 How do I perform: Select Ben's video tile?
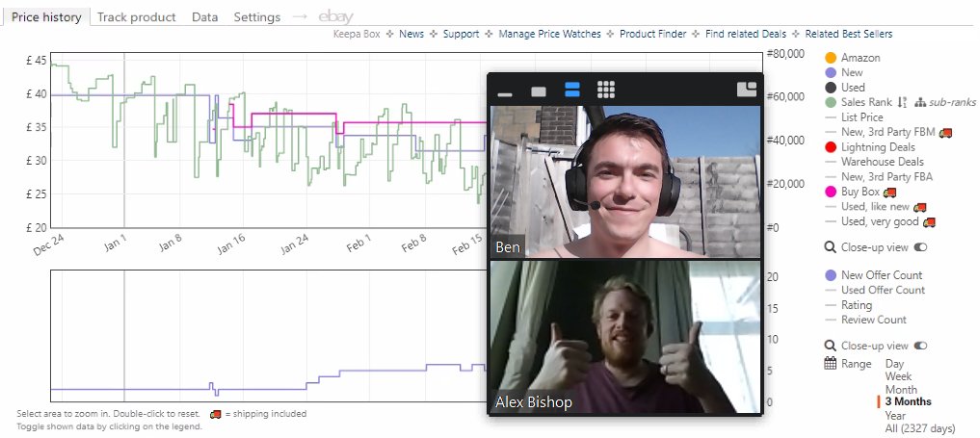pyautogui.click(x=625, y=182)
